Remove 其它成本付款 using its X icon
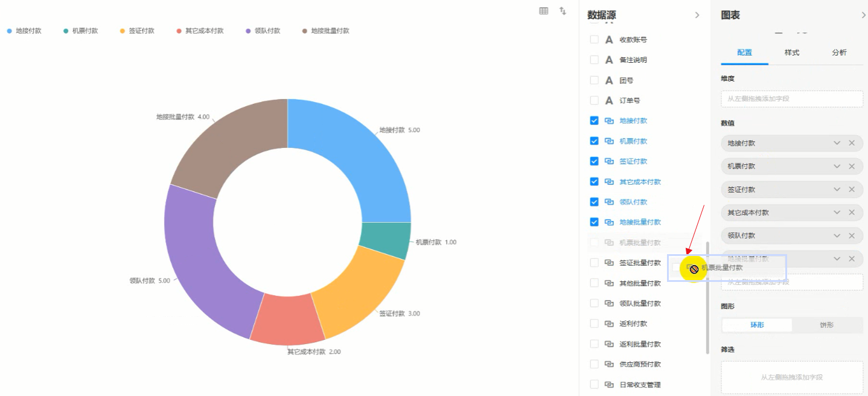This screenshot has width=868, height=396. click(852, 212)
